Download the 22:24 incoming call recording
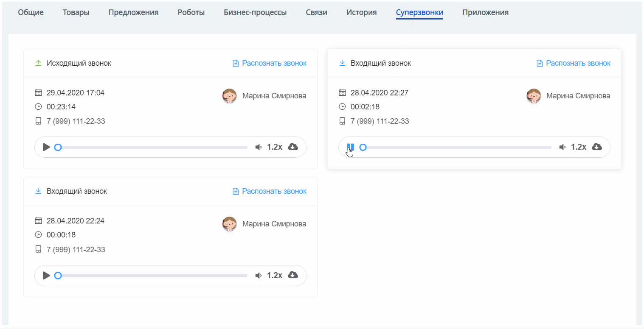 click(x=293, y=275)
